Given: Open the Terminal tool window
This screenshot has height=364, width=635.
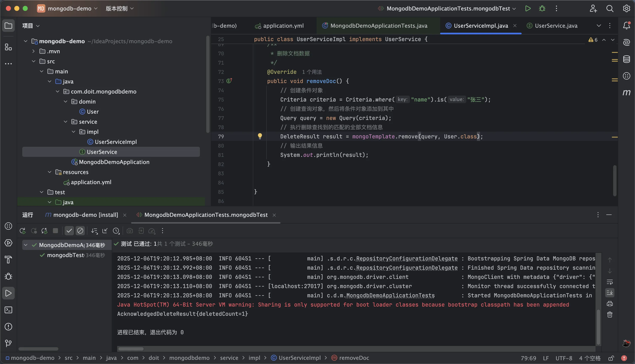Looking at the screenshot, I should coord(8,310).
